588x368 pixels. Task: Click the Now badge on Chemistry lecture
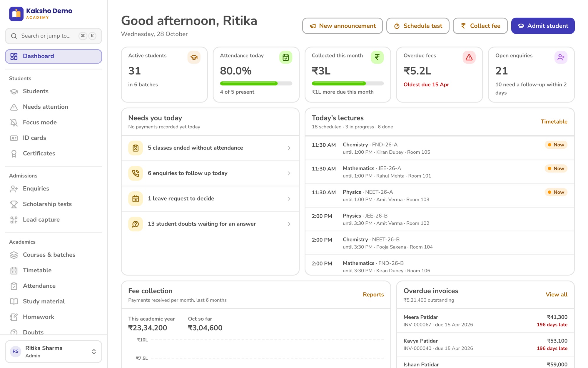[556, 145]
